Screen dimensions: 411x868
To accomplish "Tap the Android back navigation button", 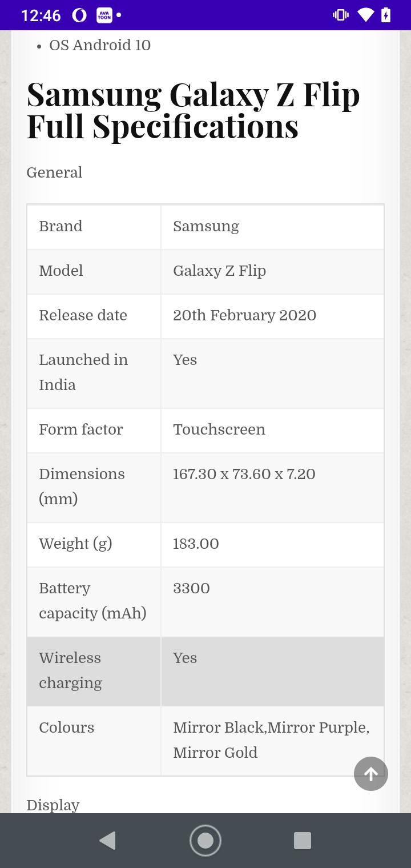I will click(107, 841).
